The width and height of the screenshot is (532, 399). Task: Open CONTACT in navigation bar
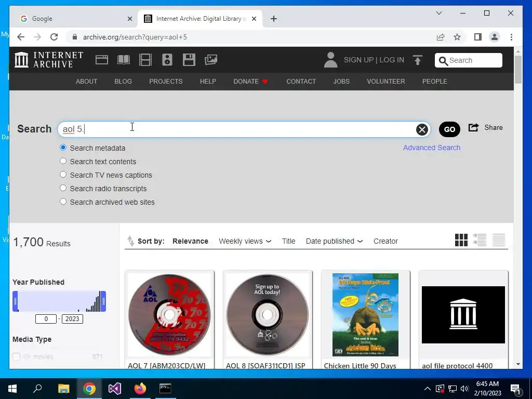[301, 82]
